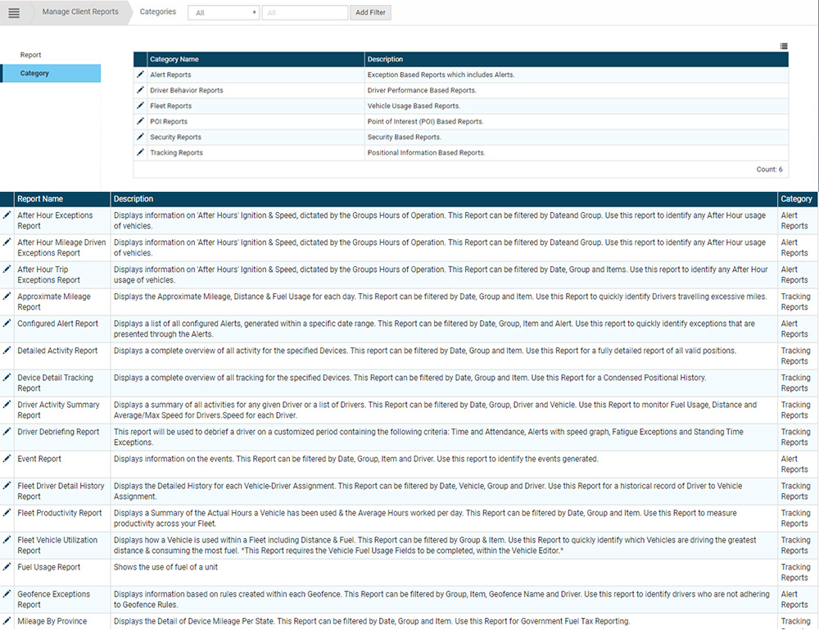Edit the Driver Behavior Reports category
The image size is (819, 644).
(139, 90)
